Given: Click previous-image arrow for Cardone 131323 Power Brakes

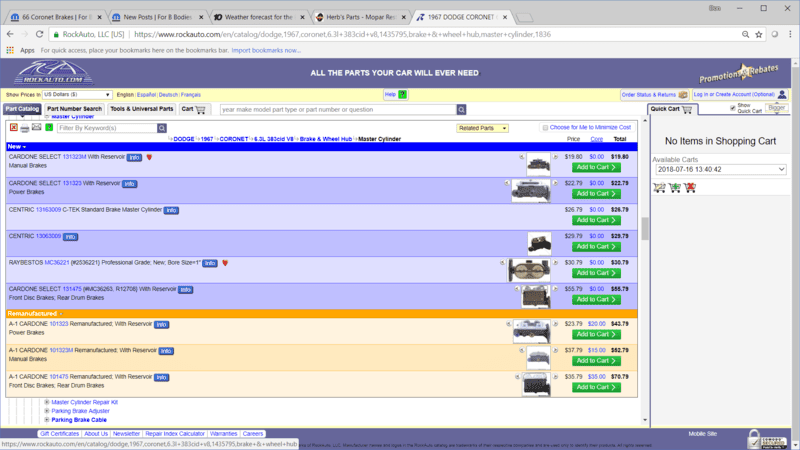Looking at the screenshot, I should click(507, 183).
